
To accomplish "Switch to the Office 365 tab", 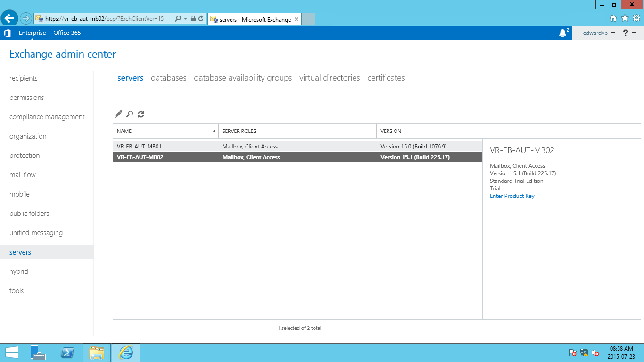I will 67,33.
